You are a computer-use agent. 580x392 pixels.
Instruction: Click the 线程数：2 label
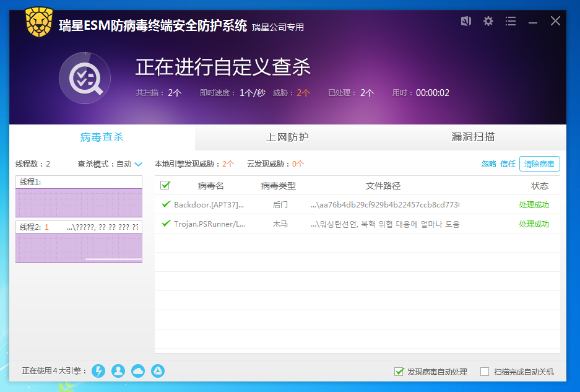pos(33,164)
